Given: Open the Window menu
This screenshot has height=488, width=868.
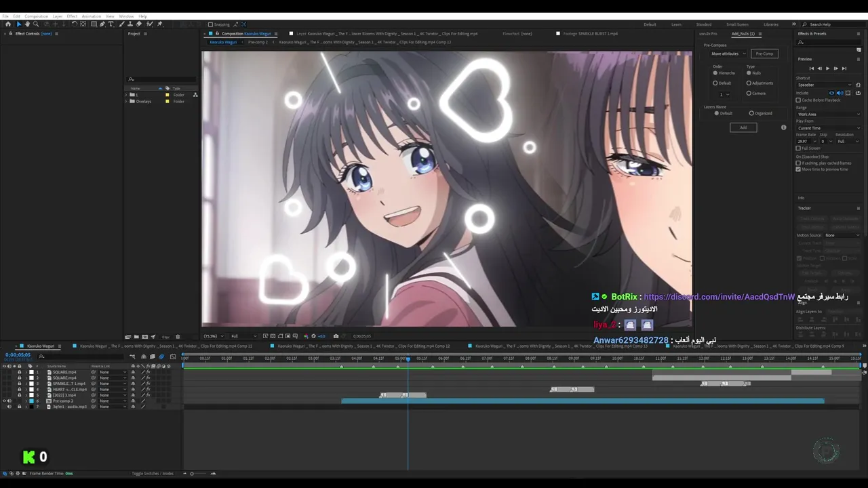Looking at the screenshot, I should [126, 16].
